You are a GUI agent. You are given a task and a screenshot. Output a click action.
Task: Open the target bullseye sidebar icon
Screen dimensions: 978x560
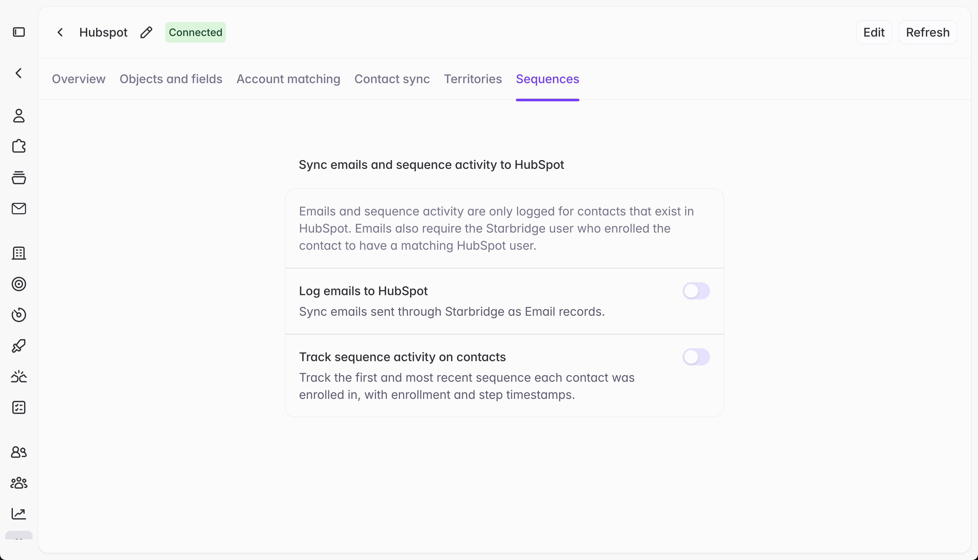click(x=19, y=284)
